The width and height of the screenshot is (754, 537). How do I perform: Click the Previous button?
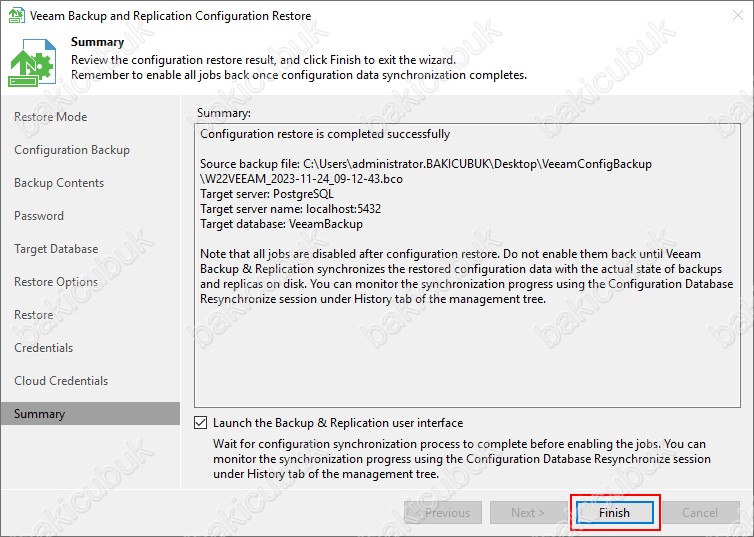[x=443, y=513]
